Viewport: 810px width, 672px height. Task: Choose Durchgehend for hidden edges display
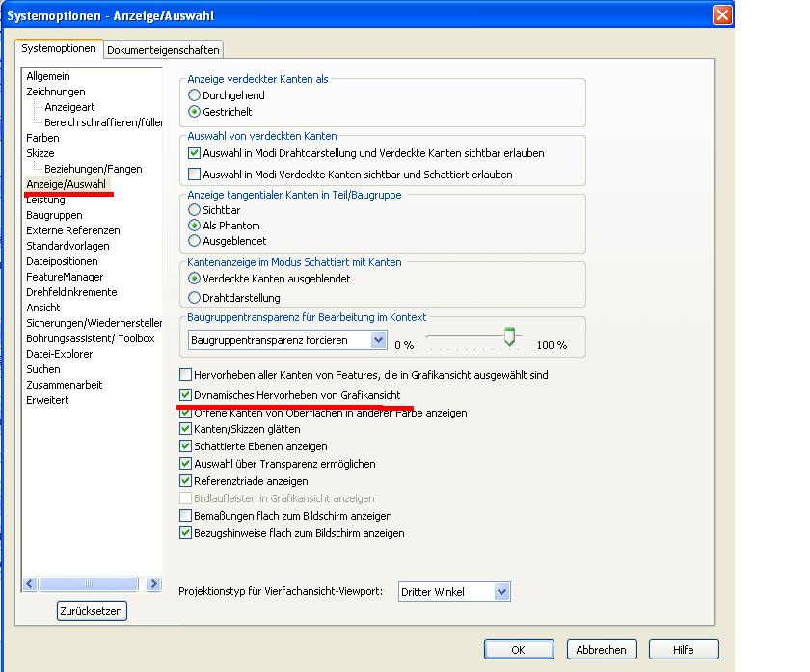194,95
